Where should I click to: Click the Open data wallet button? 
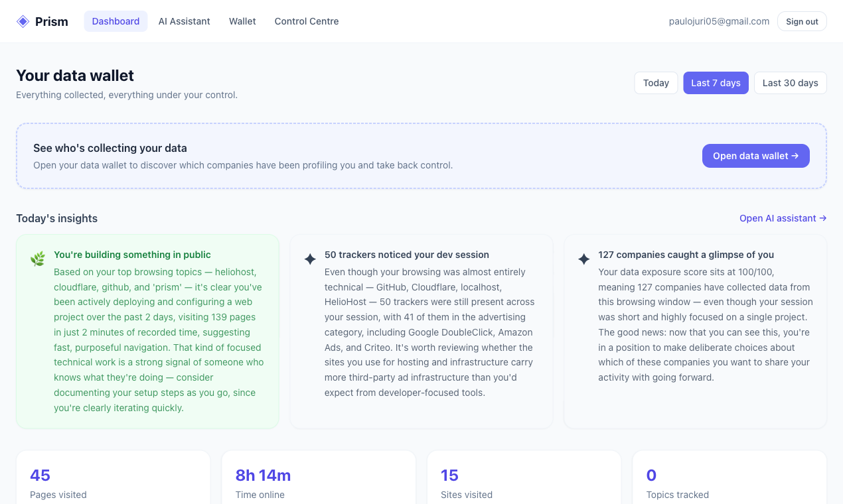tap(755, 156)
